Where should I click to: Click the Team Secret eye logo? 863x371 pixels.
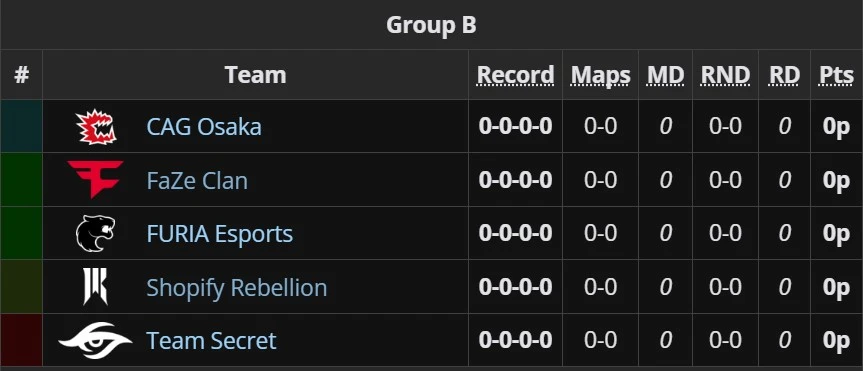[x=95, y=341]
